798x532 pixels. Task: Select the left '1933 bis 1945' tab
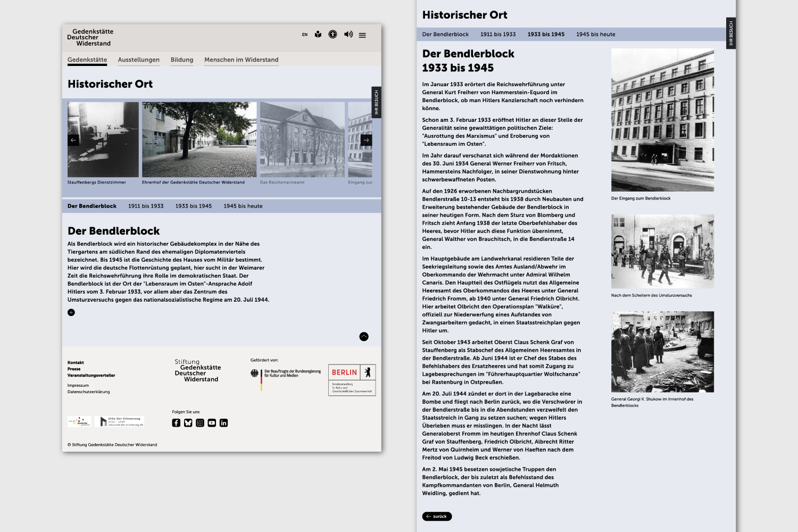pyautogui.click(x=193, y=206)
